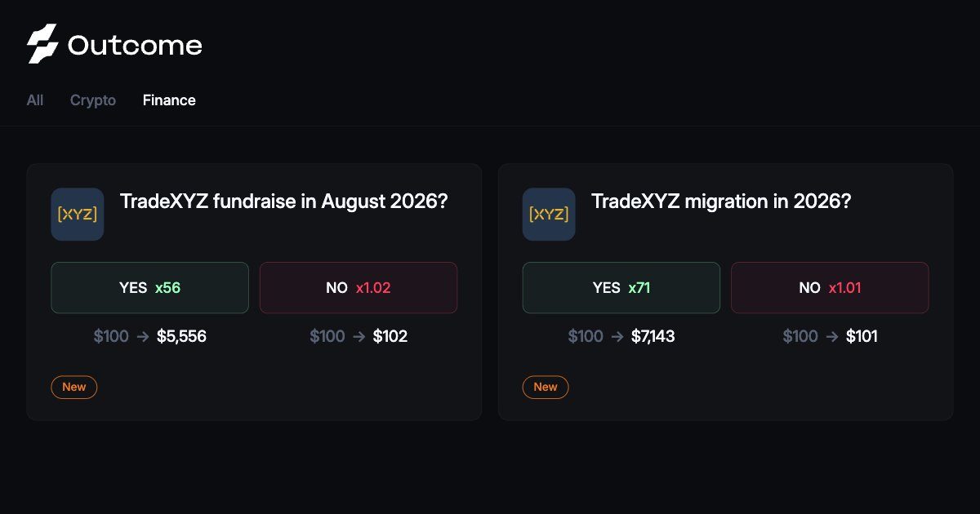Click the arrow beside $102 payout
The image size is (980, 514).
[x=359, y=336]
